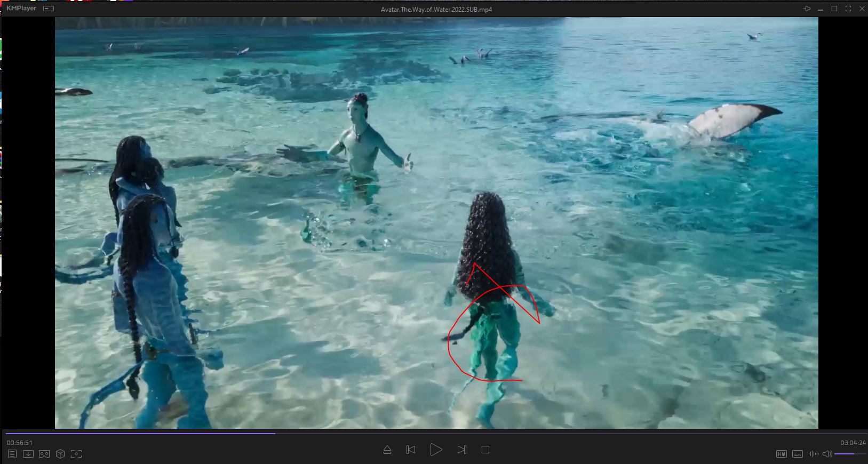868x464 pixels.
Task: Enable VR mode with goggles icon
Action: [44, 454]
